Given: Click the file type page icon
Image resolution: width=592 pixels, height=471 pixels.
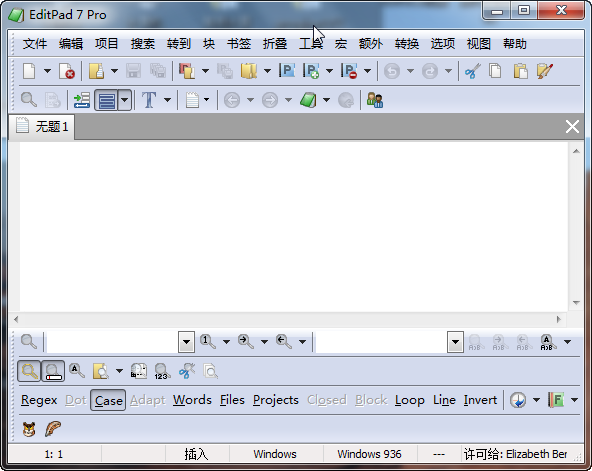Looking at the screenshot, I should click(x=192, y=100).
